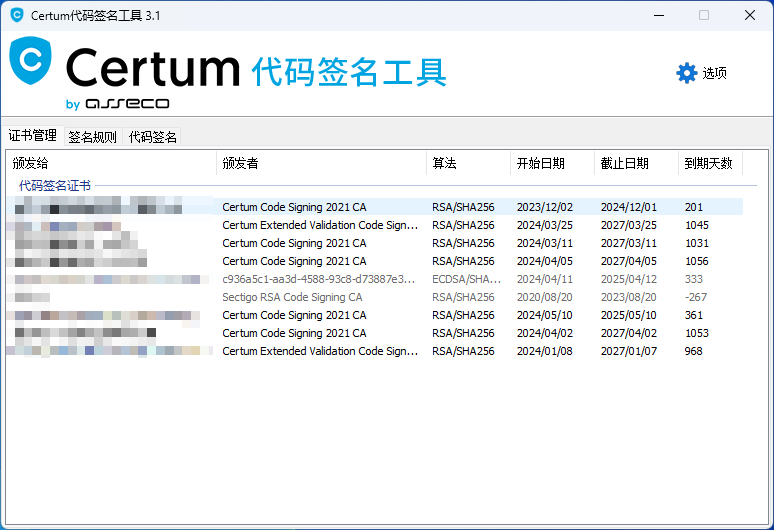Click the 2027/04/02 end date cell
This screenshot has width=774, height=530.
[629, 333]
